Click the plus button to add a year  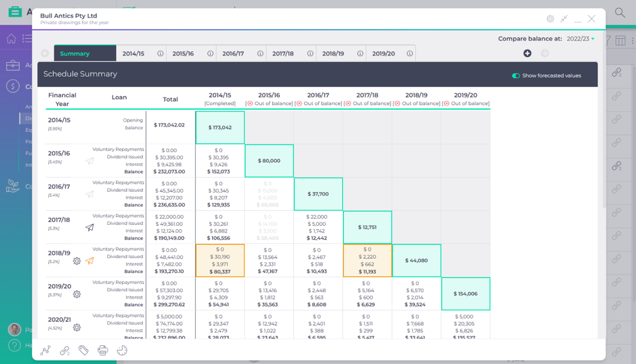(527, 53)
